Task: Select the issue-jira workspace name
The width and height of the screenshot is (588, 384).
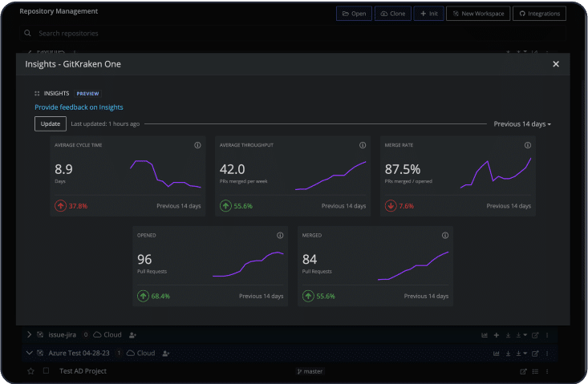Action: (63, 334)
